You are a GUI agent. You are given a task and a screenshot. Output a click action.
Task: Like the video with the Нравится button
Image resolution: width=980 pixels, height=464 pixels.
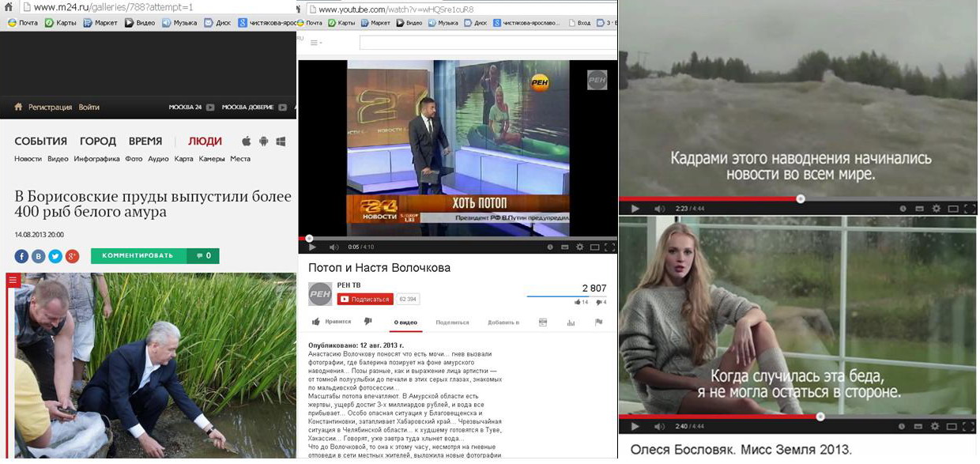click(x=331, y=323)
